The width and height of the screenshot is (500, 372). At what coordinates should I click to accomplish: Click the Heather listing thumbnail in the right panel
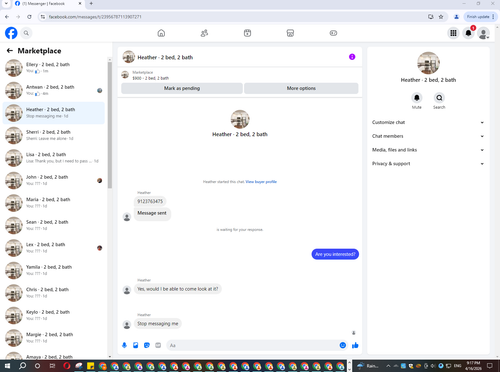pos(428,63)
